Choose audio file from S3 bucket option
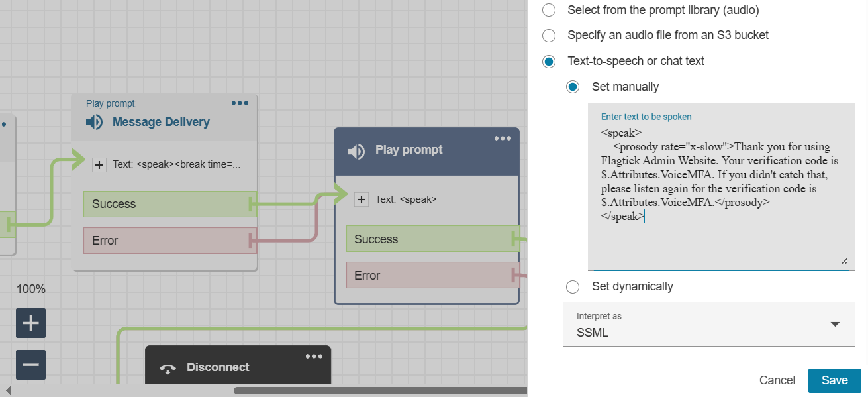This screenshot has height=397, width=868. tap(549, 36)
